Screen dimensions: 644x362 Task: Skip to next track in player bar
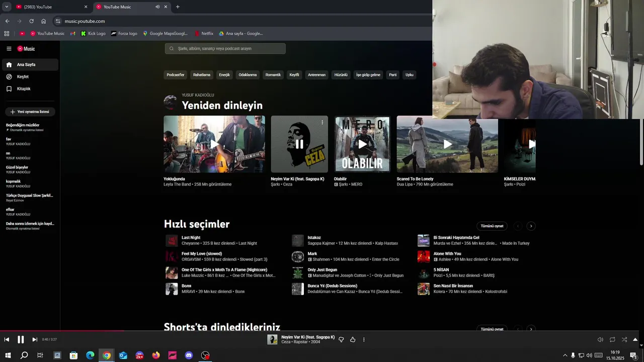[35, 339]
